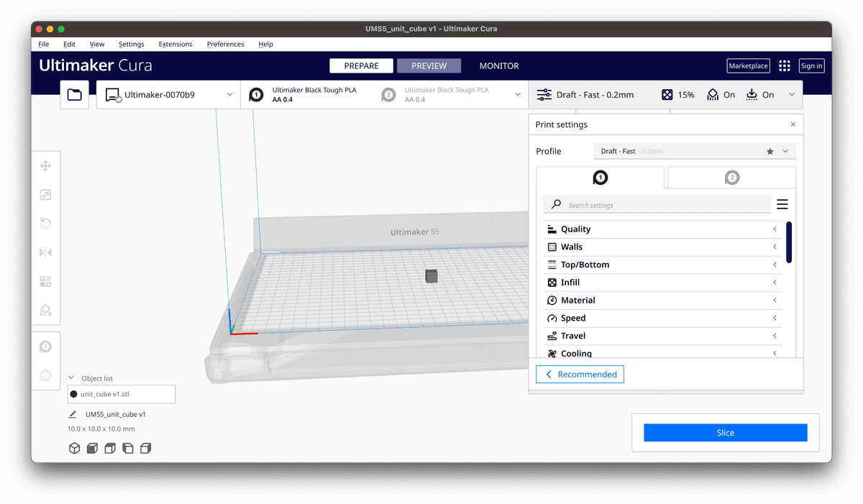Expand the Cooling settings category
The width and height of the screenshot is (863, 504).
pyautogui.click(x=662, y=352)
